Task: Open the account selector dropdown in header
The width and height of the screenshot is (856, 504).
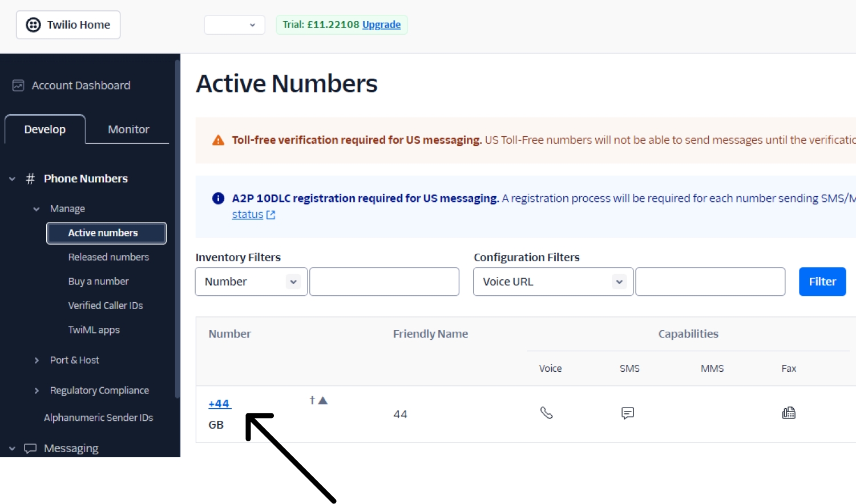Action: tap(235, 25)
